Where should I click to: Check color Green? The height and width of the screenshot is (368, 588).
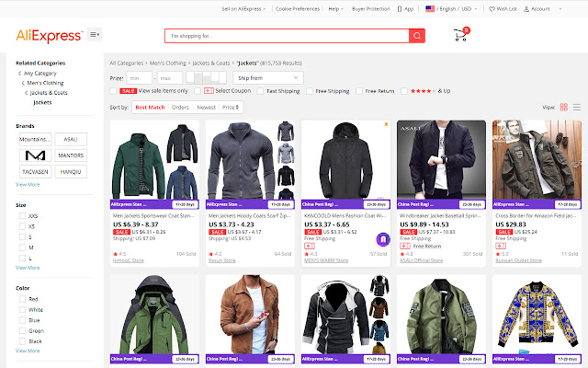tap(22, 330)
